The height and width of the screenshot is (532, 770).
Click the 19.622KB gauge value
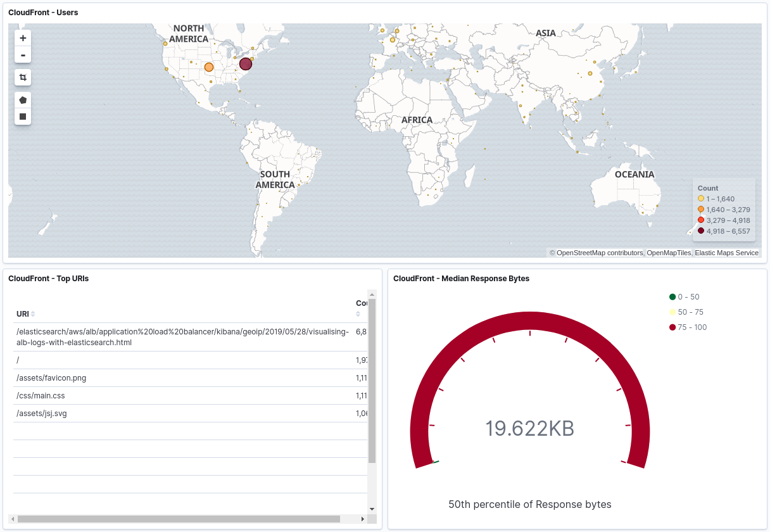(x=529, y=429)
